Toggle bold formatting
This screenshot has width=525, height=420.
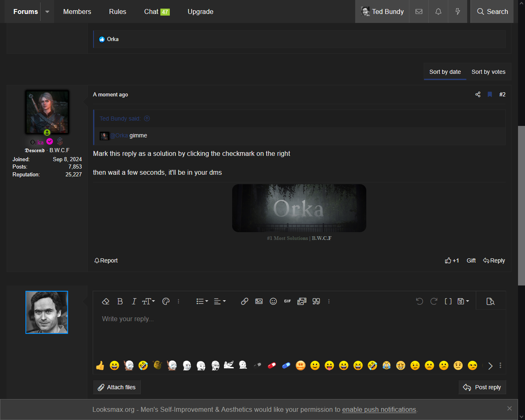(x=120, y=301)
